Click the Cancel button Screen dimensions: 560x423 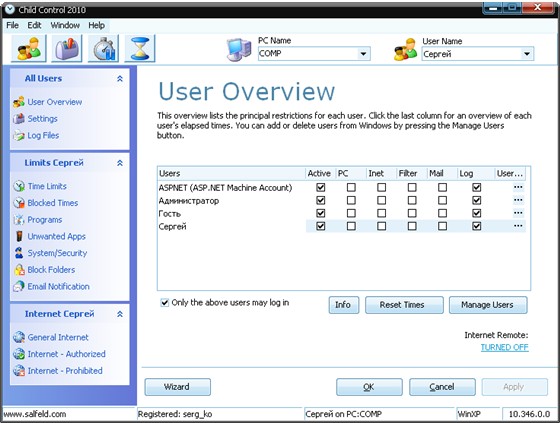coord(442,387)
